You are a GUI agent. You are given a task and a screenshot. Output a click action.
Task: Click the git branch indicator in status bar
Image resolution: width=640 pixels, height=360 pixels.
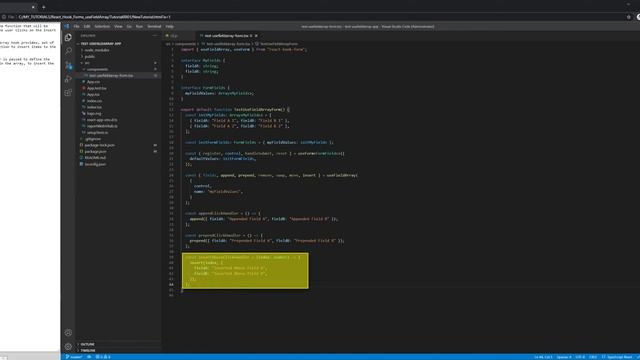tap(74, 357)
